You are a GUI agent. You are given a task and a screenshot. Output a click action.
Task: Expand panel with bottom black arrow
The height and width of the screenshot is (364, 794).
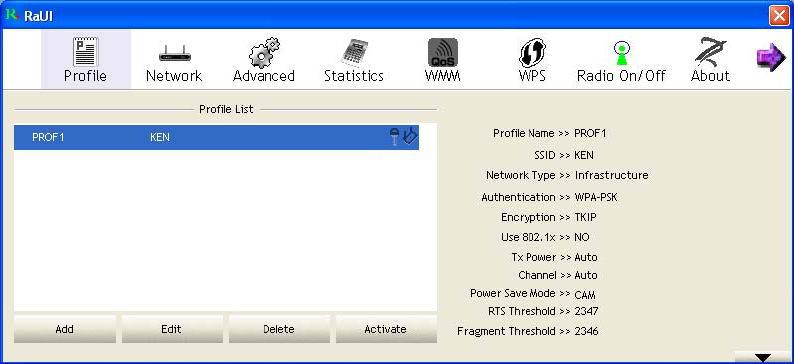(x=763, y=357)
